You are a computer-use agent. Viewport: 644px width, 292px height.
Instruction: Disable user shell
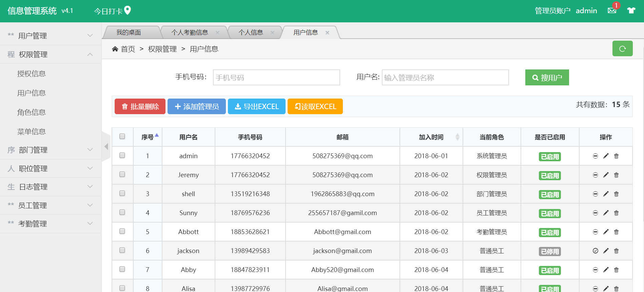595,194
